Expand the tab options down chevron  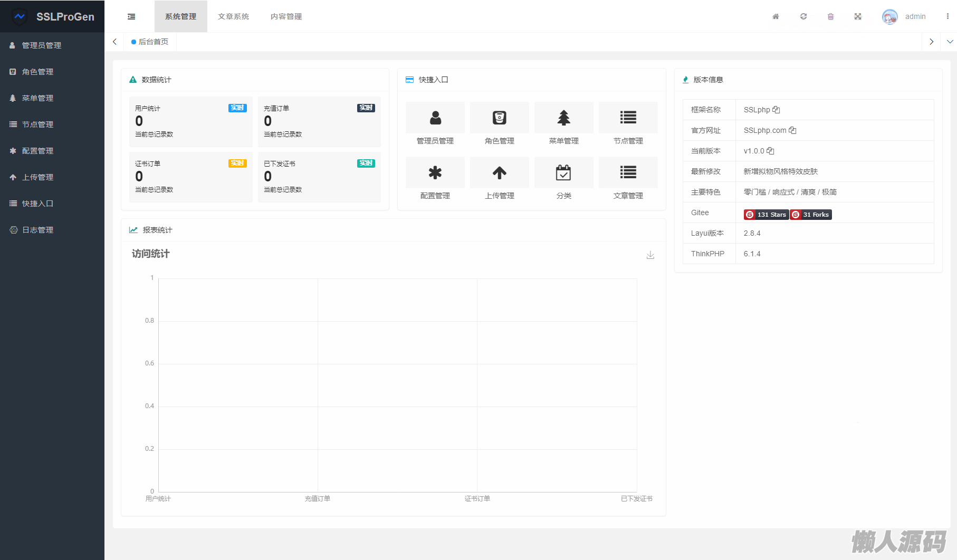[x=950, y=42]
